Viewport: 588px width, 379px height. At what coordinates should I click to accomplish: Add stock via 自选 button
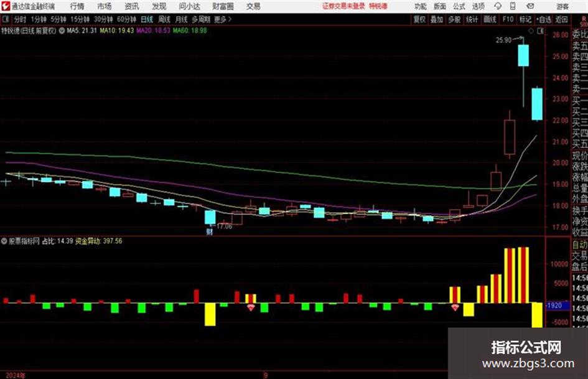[544, 19]
